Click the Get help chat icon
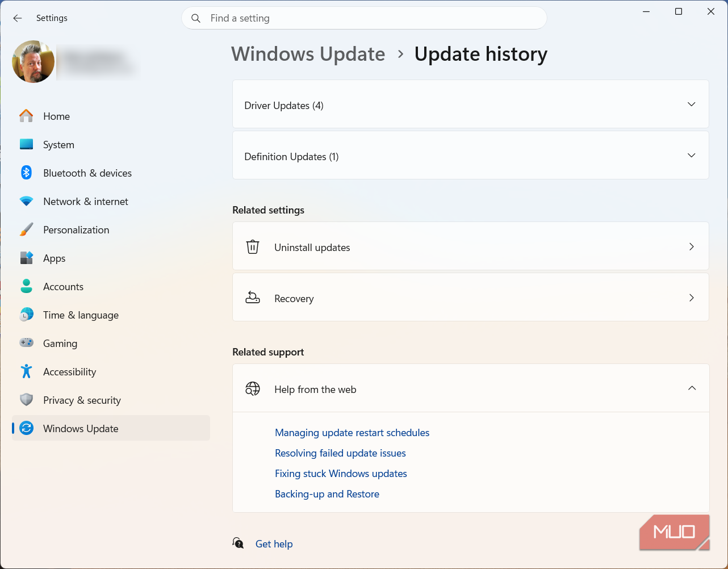The width and height of the screenshot is (728, 569). [x=239, y=543]
